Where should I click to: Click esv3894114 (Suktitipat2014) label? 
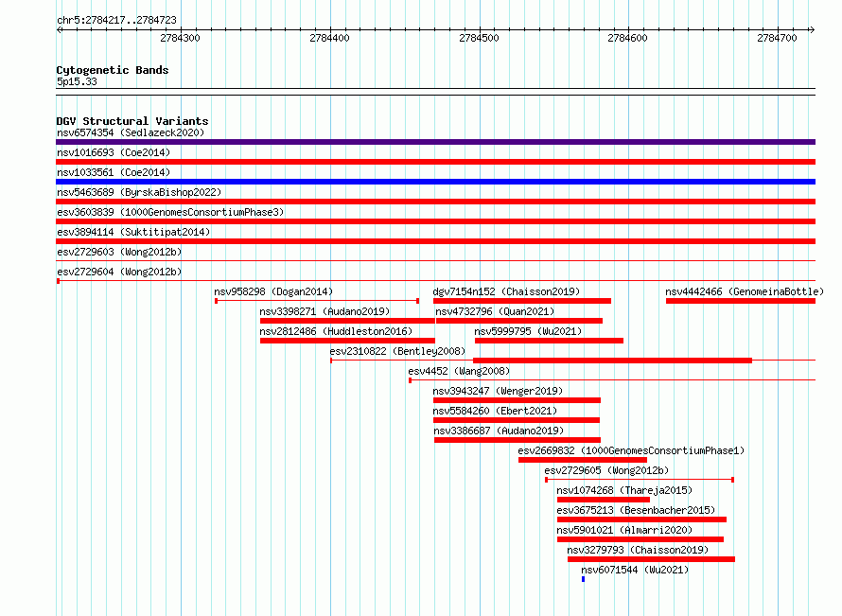point(133,232)
